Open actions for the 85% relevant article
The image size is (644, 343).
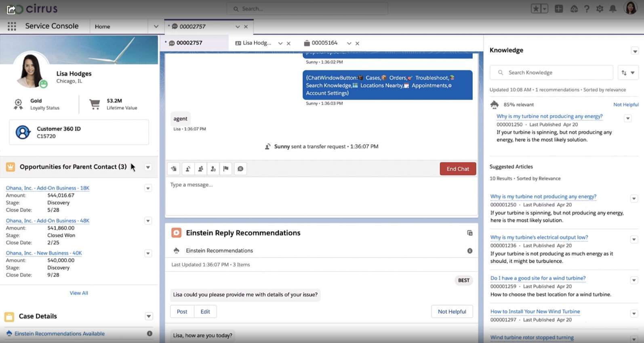click(627, 119)
